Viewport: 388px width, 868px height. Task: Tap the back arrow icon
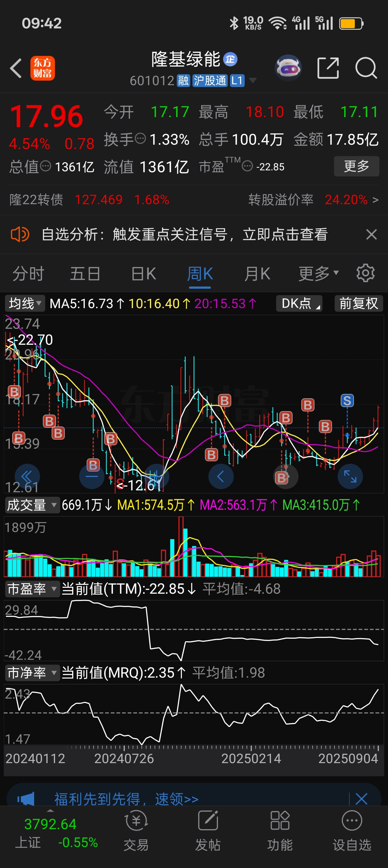tap(16, 68)
